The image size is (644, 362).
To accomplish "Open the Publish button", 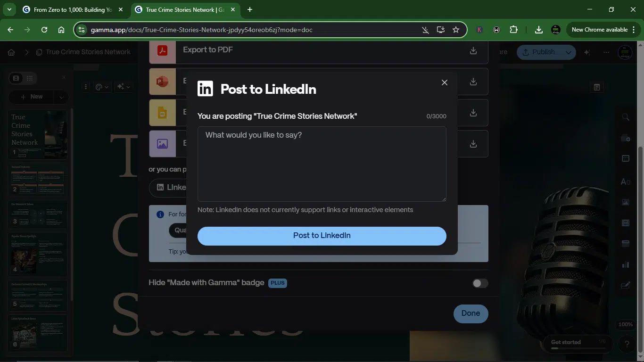I will pos(538,52).
